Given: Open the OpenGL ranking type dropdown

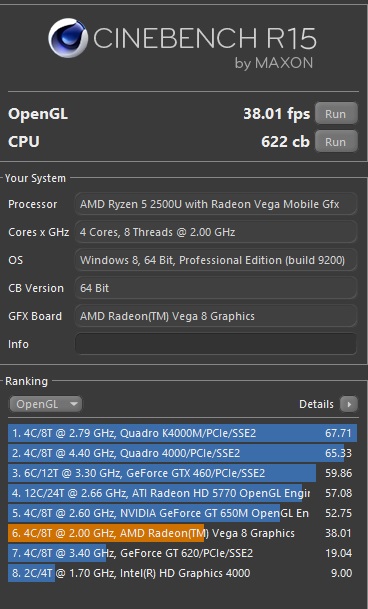Looking at the screenshot, I should click(x=45, y=404).
